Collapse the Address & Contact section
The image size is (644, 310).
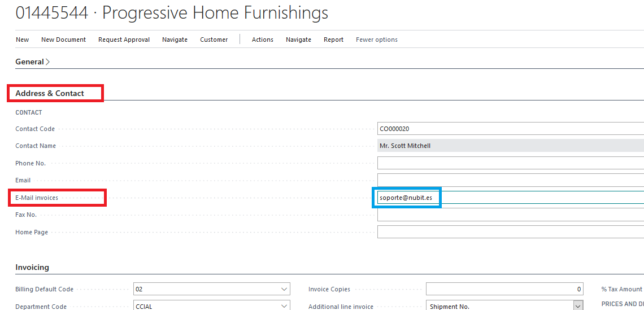point(50,93)
